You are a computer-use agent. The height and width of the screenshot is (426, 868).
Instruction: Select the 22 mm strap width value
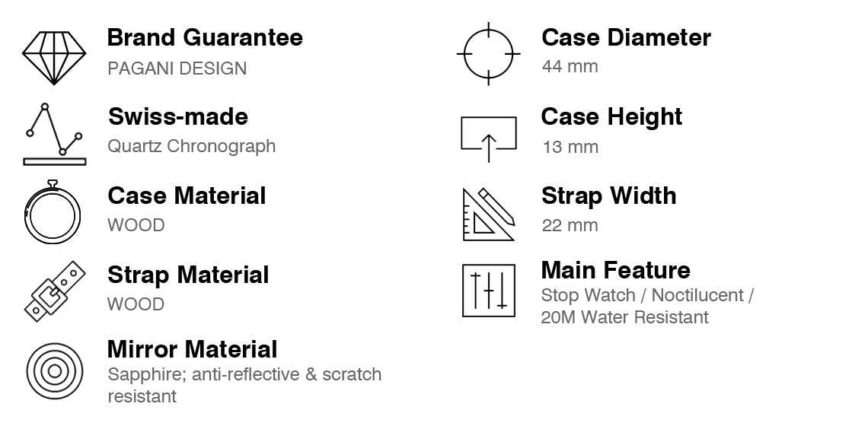[x=570, y=226]
